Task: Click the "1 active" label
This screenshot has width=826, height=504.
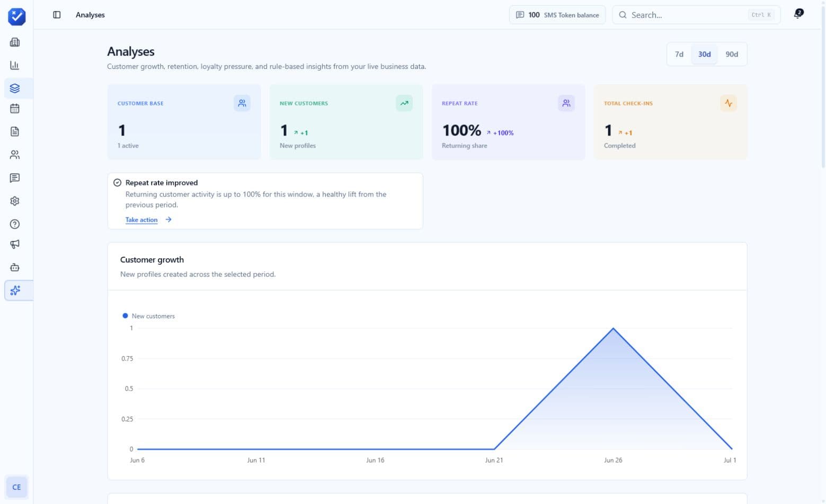Action: tap(128, 146)
